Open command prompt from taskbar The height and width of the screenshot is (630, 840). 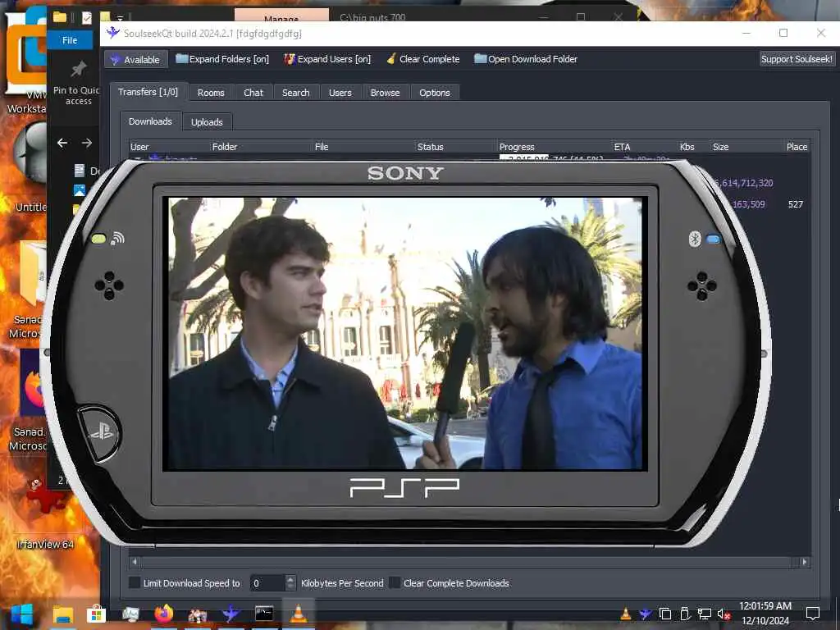point(264,614)
